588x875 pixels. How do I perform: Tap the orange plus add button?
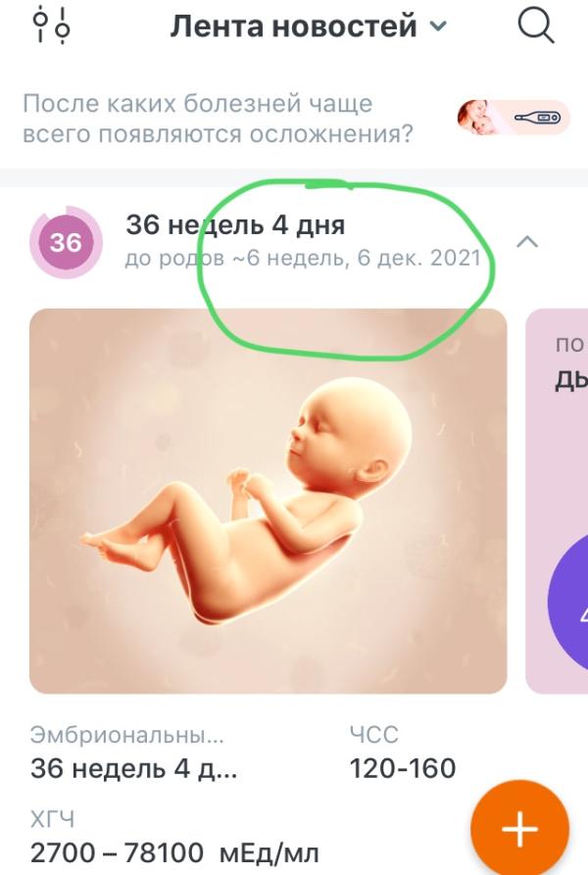tap(519, 829)
